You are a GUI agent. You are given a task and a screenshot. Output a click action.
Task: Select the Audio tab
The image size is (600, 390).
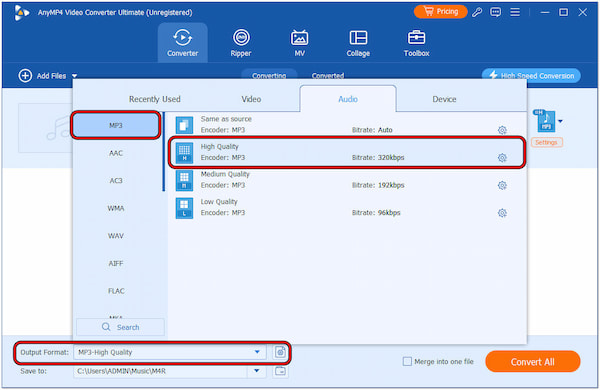pyautogui.click(x=348, y=99)
